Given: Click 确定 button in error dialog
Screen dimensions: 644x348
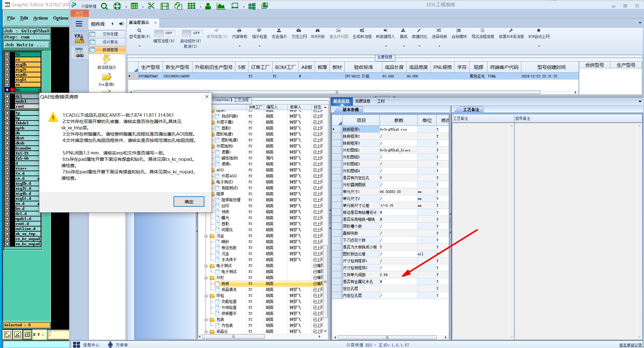Looking at the screenshot, I should (189, 202).
